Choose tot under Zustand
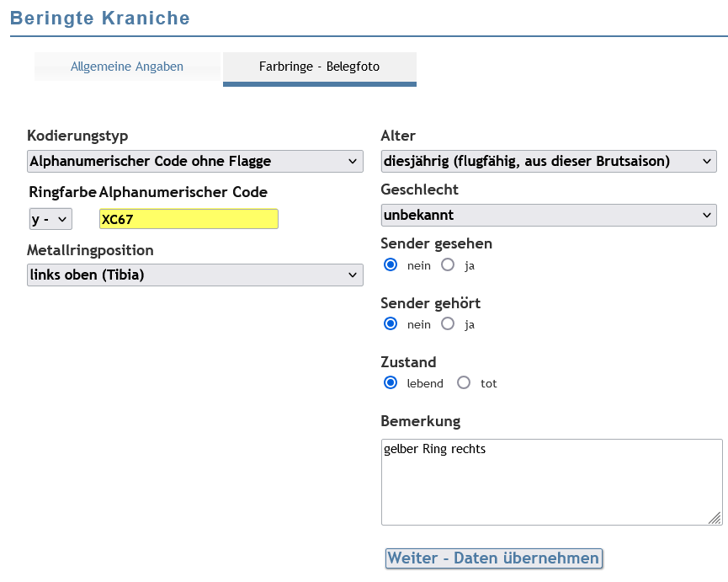The image size is (728, 582). click(x=464, y=382)
